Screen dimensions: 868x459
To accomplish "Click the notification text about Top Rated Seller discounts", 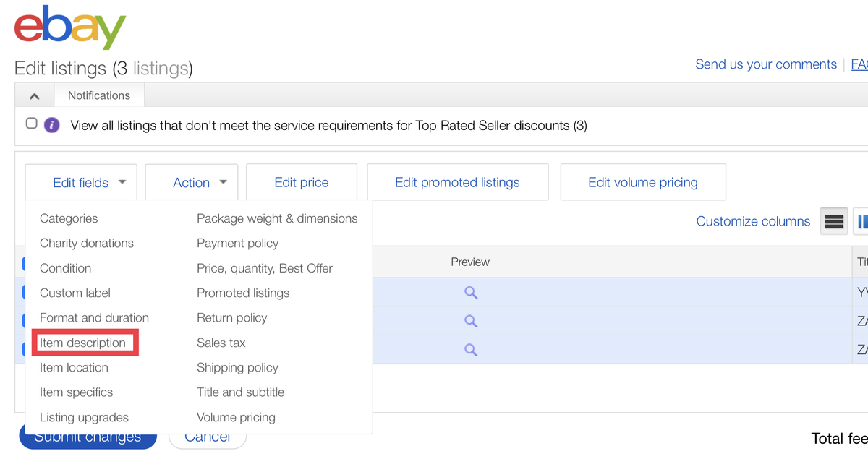I will tap(328, 126).
